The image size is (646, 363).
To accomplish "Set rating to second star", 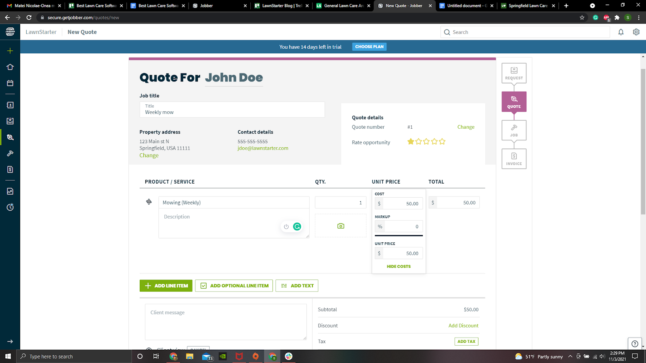I will [419, 142].
